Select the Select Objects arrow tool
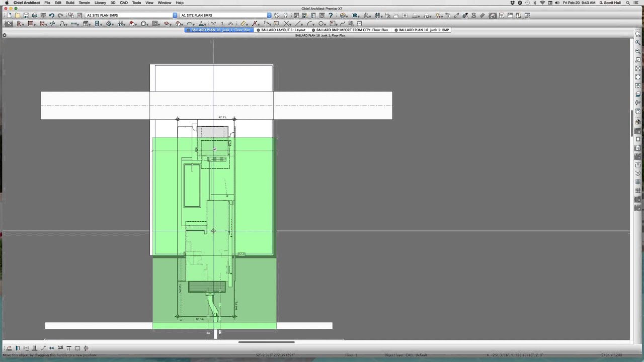The width and height of the screenshot is (644, 362). click(x=9, y=24)
